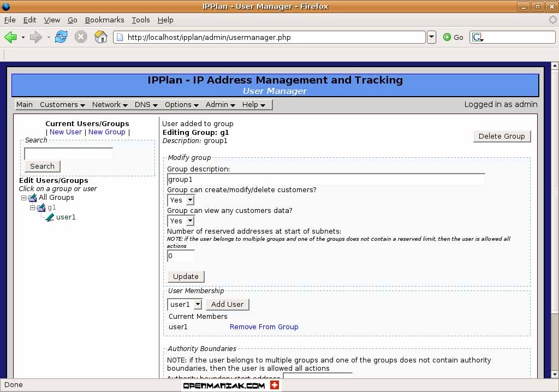This screenshot has height=392, width=559.
Task: Click the Search button
Action: pos(43,166)
